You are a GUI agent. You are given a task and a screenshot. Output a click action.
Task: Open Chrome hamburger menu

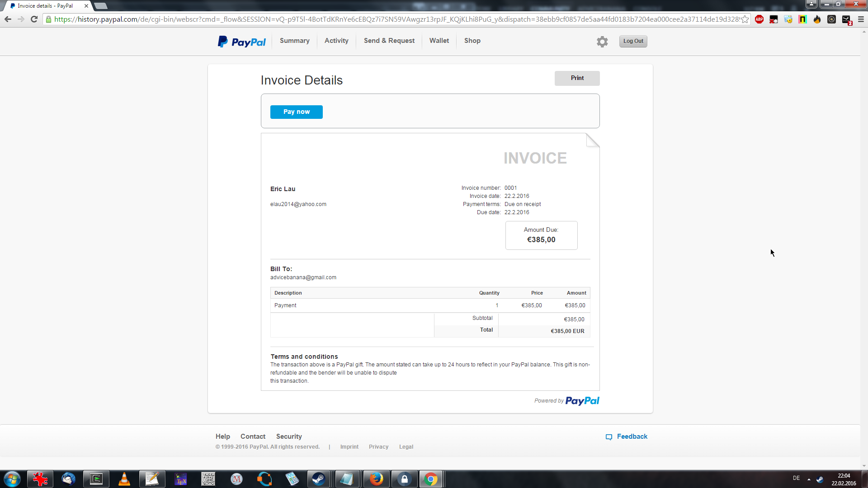click(x=861, y=19)
